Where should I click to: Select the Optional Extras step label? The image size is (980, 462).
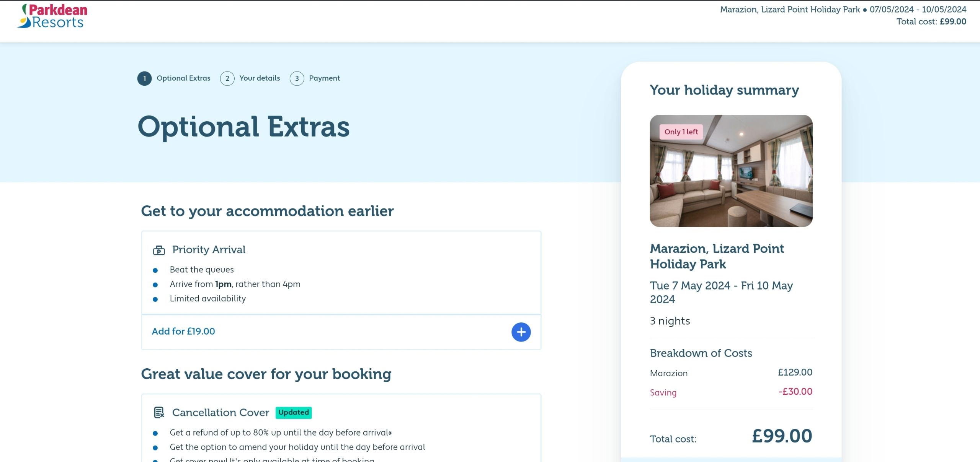click(x=183, y=78)
